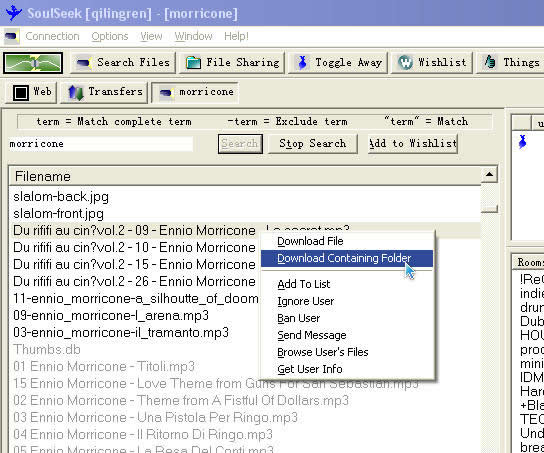Click the Search Files toolbar icon
This screenshot has width=544, height=453.
click(x=84, y=63)
